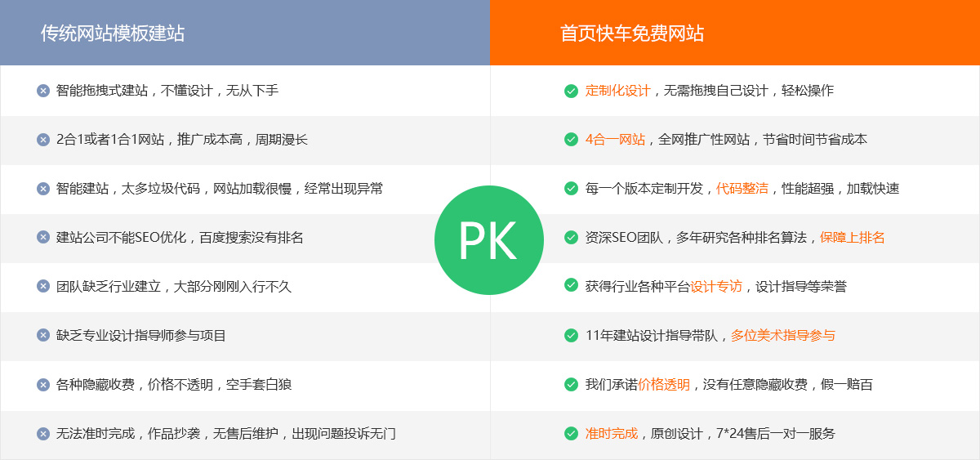980x460 pixels.
Task: Click the green check beside 资深SEO团队
Action: [571, 238]
